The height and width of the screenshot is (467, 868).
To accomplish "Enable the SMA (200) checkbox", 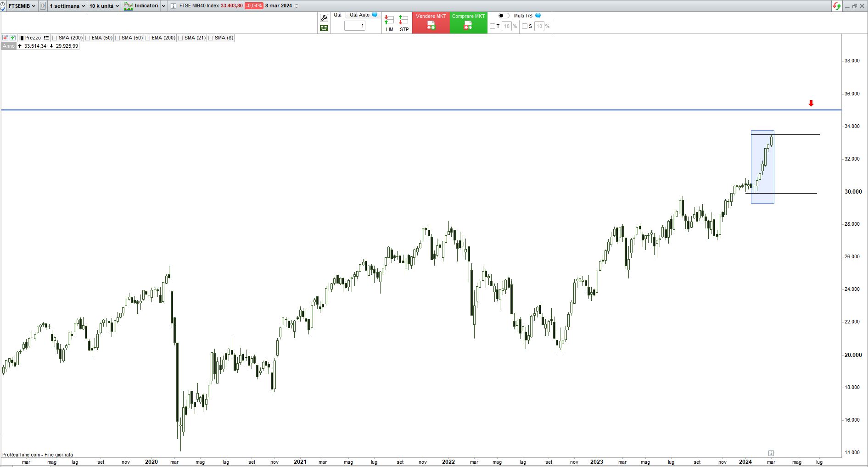I will [x=55, y=38].
